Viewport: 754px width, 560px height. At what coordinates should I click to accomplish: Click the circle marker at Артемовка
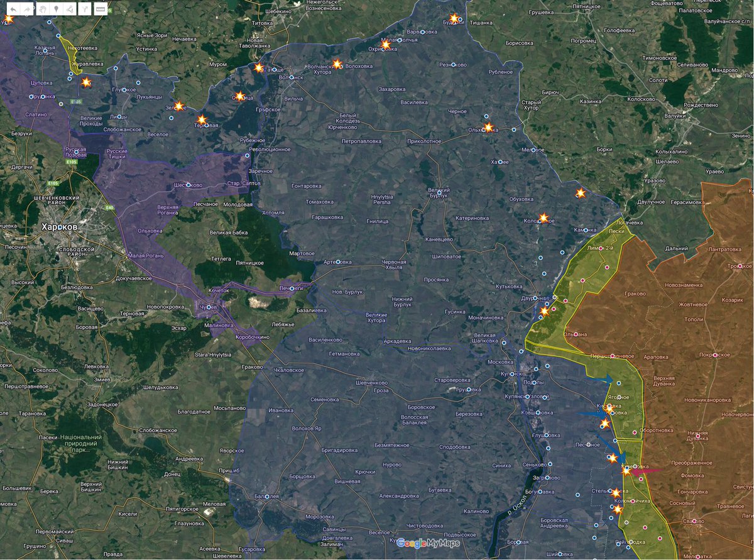[x=338, y=261]
